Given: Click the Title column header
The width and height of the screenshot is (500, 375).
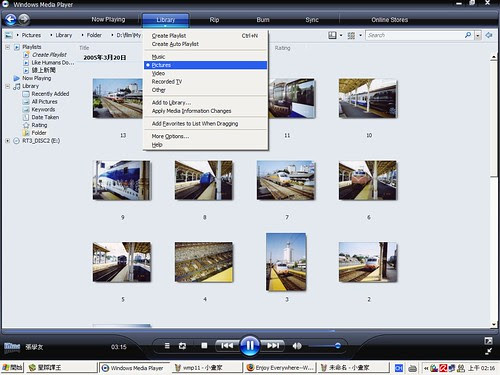Looking at the screenshot, I should click(x=84, y=48).
